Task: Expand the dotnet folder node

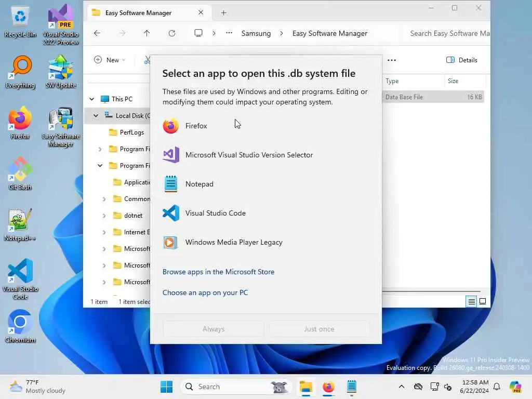Action: [x=104, y=216]
